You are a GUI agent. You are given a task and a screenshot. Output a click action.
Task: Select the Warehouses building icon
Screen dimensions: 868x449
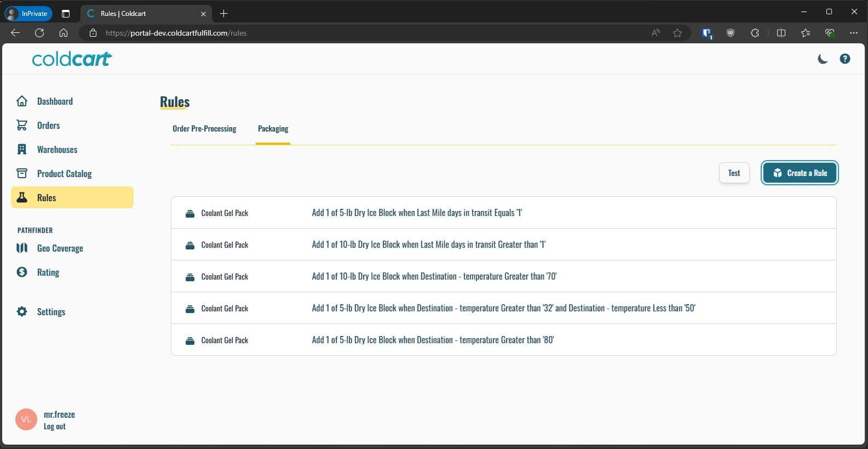[22, 149]
